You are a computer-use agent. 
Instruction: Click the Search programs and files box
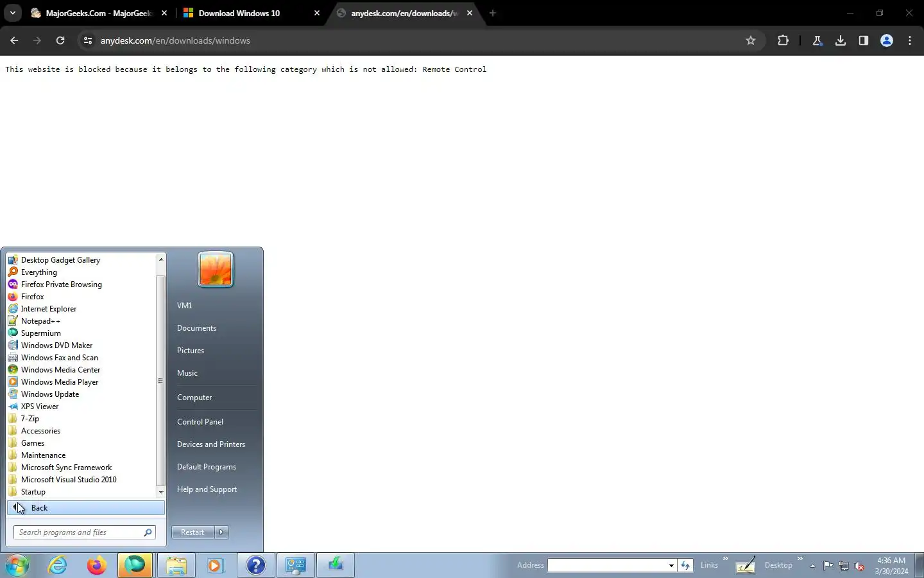coord(85,532)
